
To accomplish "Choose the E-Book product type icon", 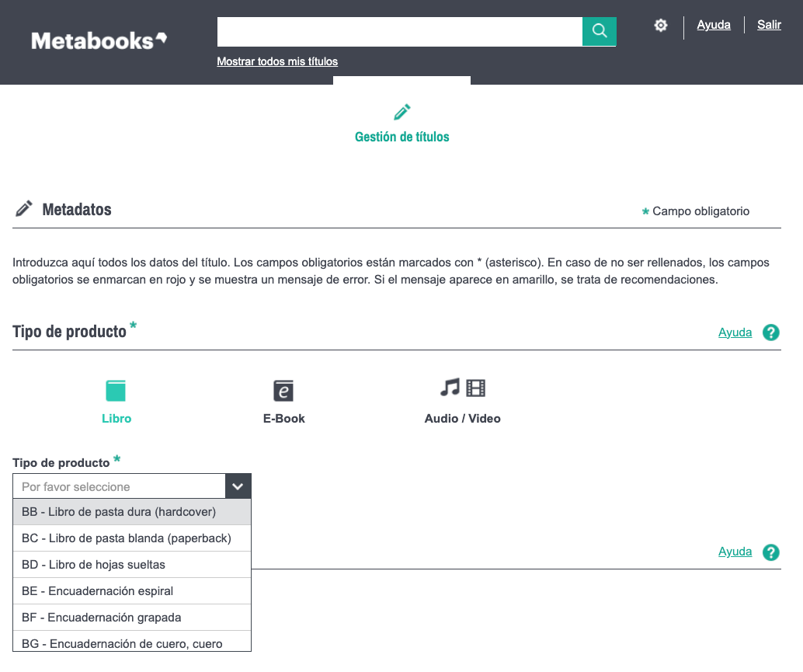I will 283,390.
